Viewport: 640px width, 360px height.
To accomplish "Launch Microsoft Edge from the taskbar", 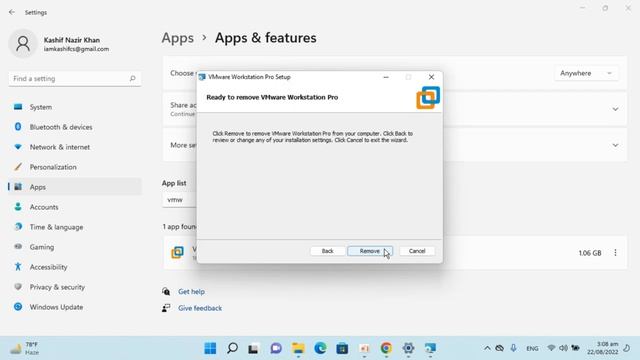I will point(320,348).
